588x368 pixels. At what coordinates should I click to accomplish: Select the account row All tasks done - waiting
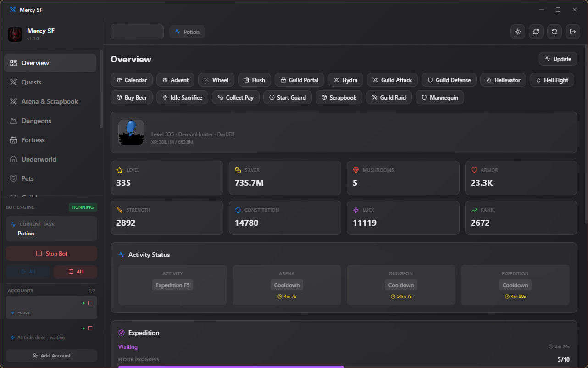[51, 333]
